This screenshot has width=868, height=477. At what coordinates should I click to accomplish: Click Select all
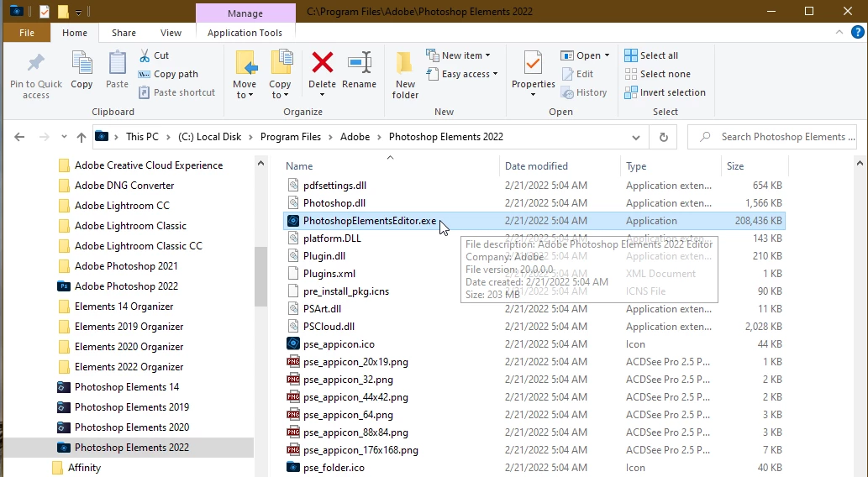(651, 55)
